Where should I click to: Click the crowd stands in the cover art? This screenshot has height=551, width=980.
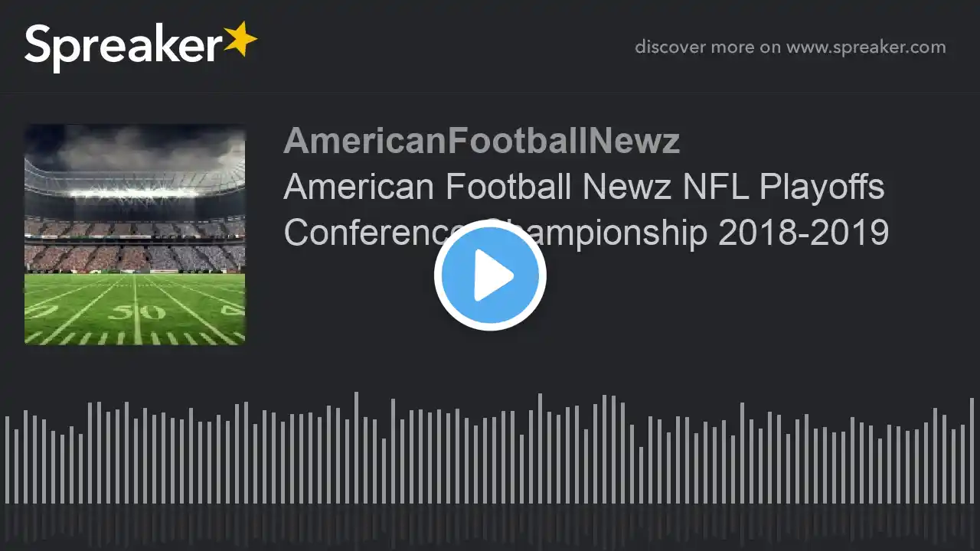point(135,246)
